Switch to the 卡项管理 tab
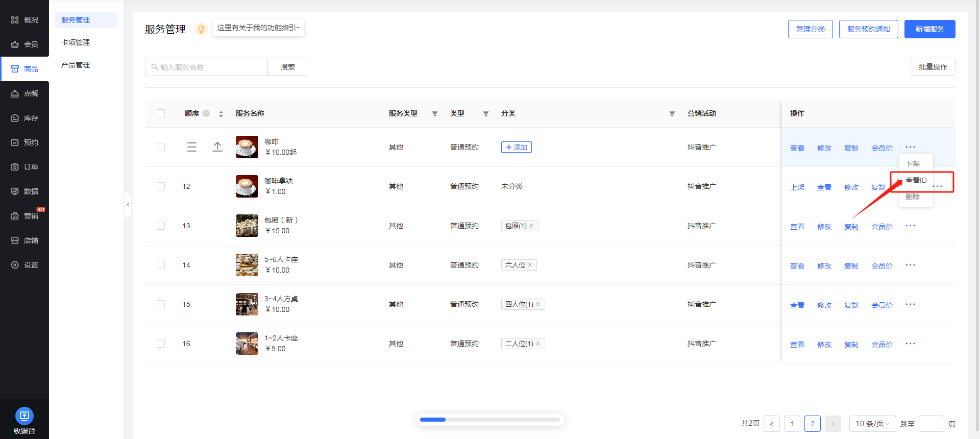Viewport: 980px width, 439px height. pos(76,42)
